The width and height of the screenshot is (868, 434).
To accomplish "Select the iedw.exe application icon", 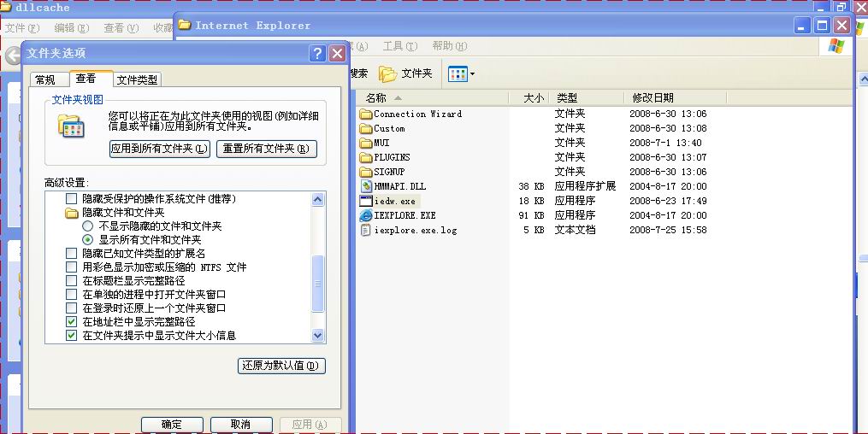I will click(x=365, y=201).
